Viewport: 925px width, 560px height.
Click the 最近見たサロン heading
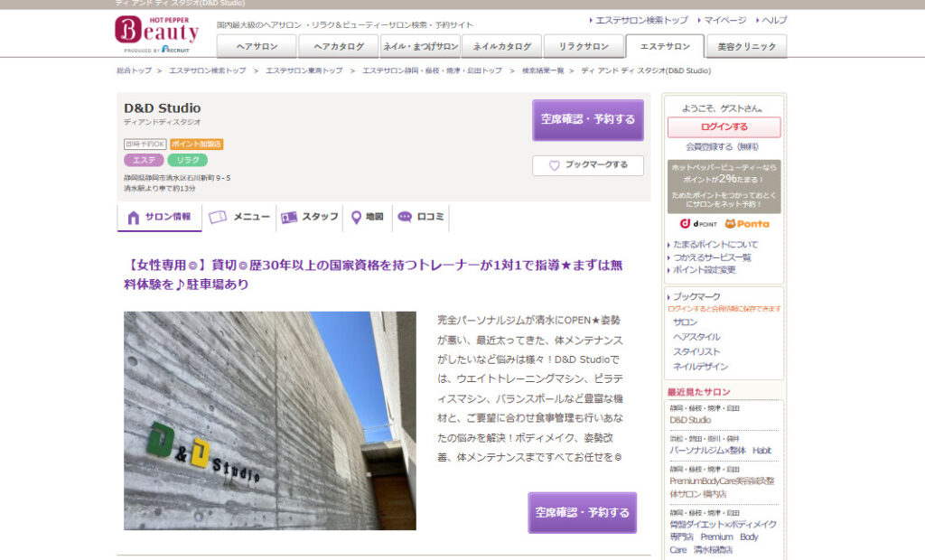(x=698, y=392)
